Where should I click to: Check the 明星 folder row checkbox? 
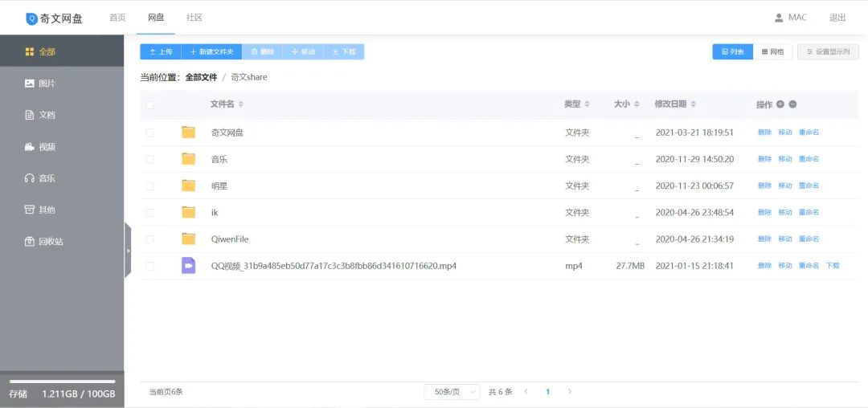(150, 186)
